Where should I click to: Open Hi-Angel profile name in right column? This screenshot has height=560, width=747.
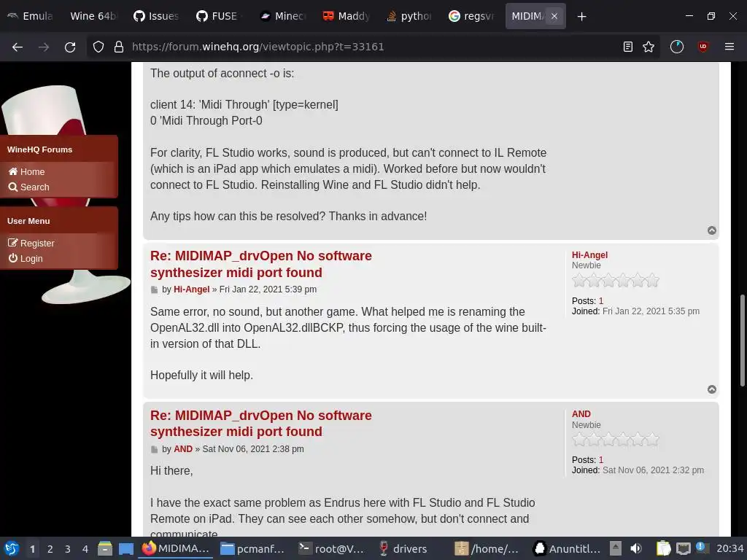click(589, 255)
